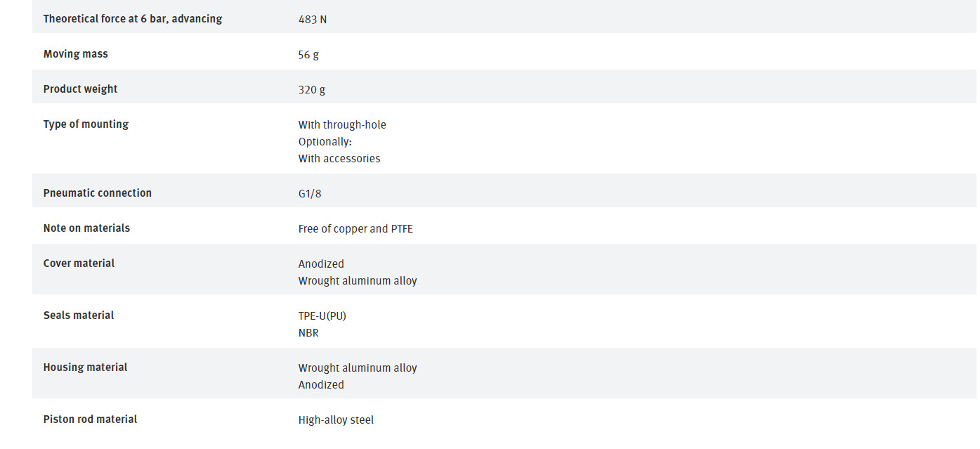980x449 pixels.
Task: Select the 'High-alloy steel' value
Action: [x=336, y=420]
